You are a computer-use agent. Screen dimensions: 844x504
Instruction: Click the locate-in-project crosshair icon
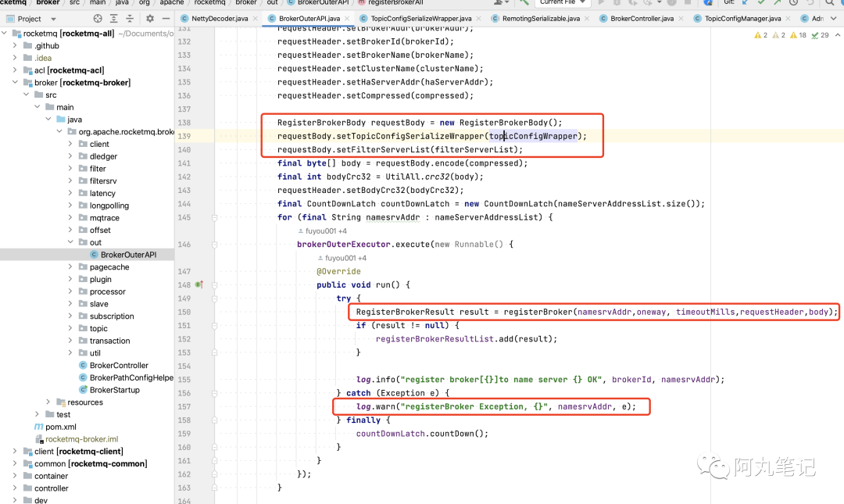(98, 18)
